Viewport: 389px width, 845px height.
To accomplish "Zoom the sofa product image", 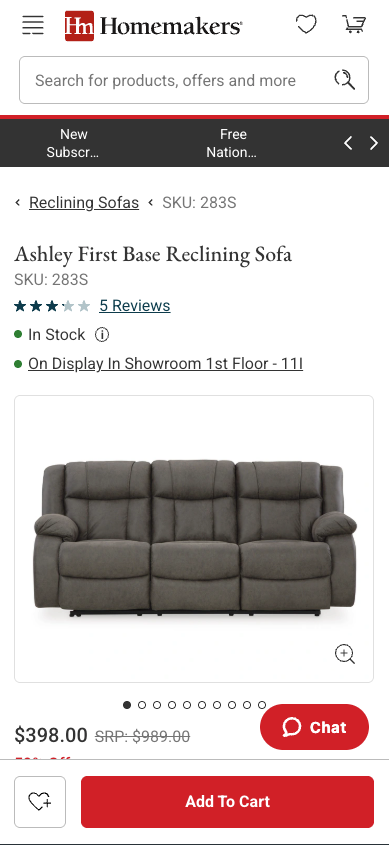I will (345, 654).
